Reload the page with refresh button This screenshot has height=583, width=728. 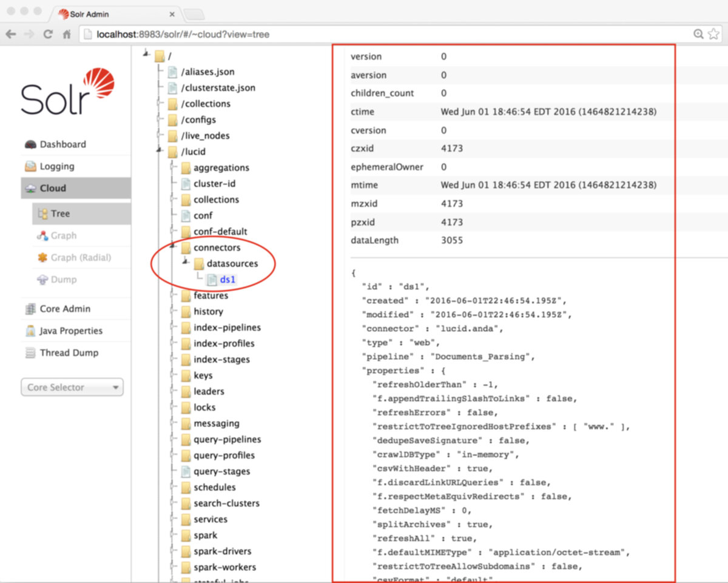(x=48, y=35)
